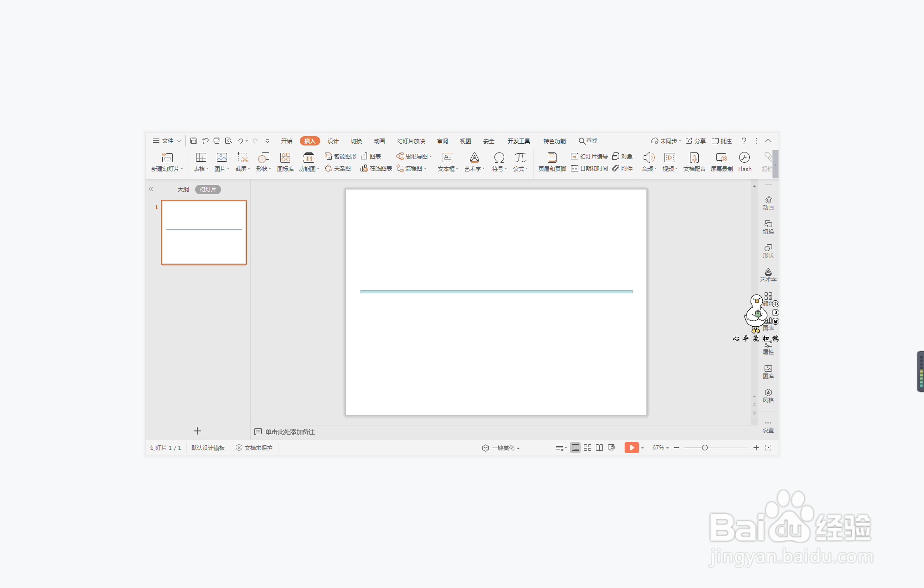Click the 分享 share button
Viewport: 924px width, 588px height.
696,141
